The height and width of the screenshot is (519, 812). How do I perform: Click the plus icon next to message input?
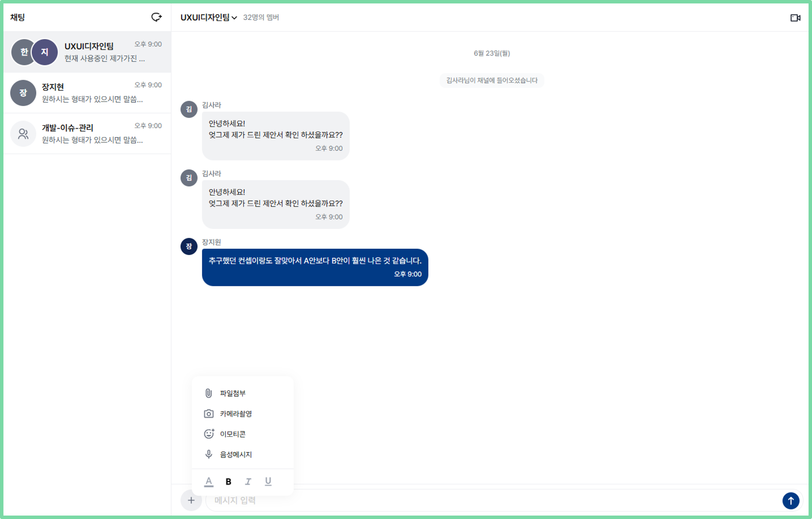[191, 500]
